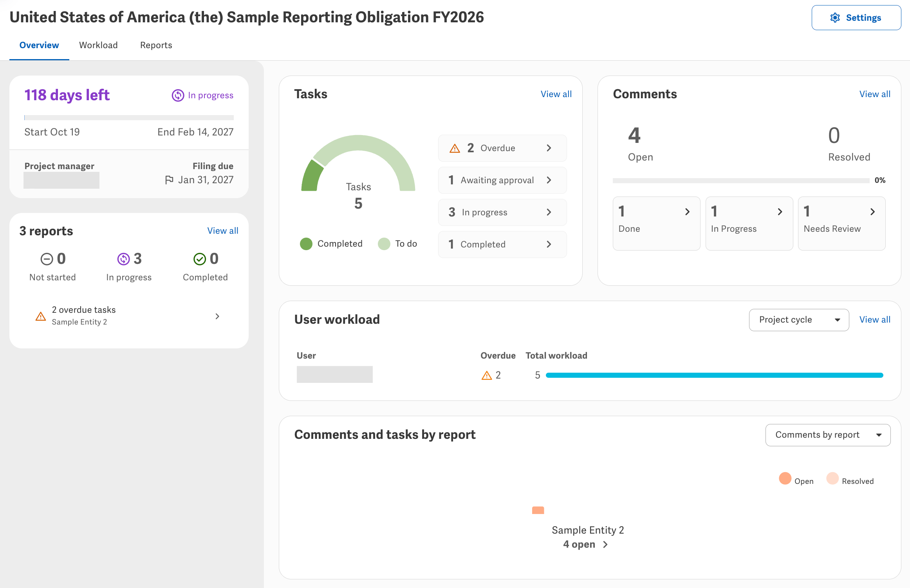Expand the Awaiting approval tasks row
The width and height of the screenshot is (910, 588).
coord(502,180)
